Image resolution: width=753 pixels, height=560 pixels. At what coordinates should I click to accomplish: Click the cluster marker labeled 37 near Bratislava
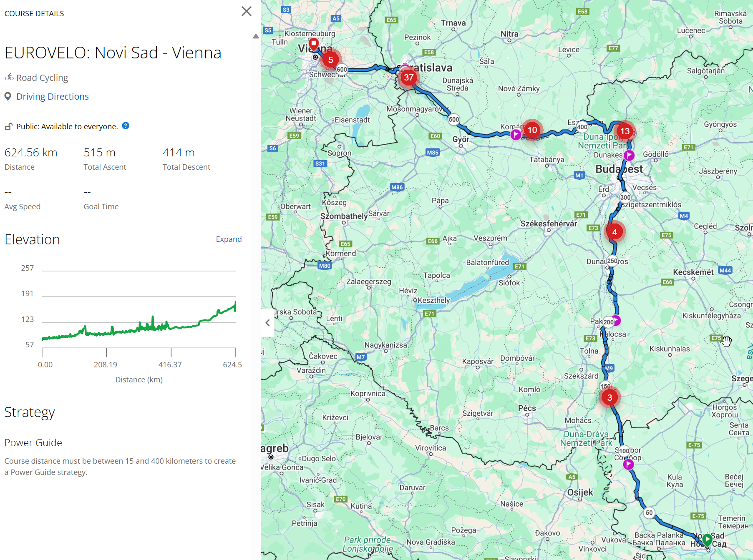click(409, 78)
